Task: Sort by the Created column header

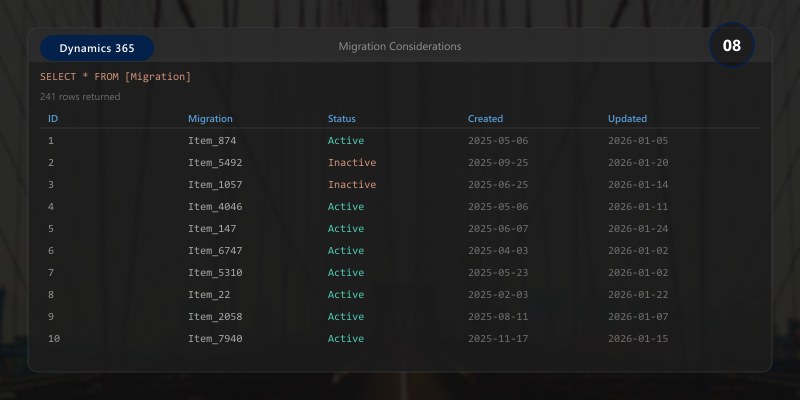Action: pyautogui.click(x=485, y=118)
